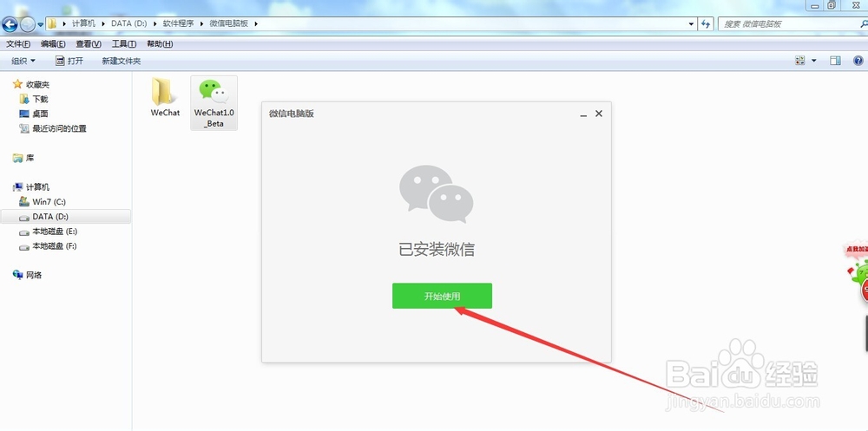This screenshot has height=431, width=868.
Task: Click DATA (D:) in the address breadcrumb
Action: pos(129,23)
